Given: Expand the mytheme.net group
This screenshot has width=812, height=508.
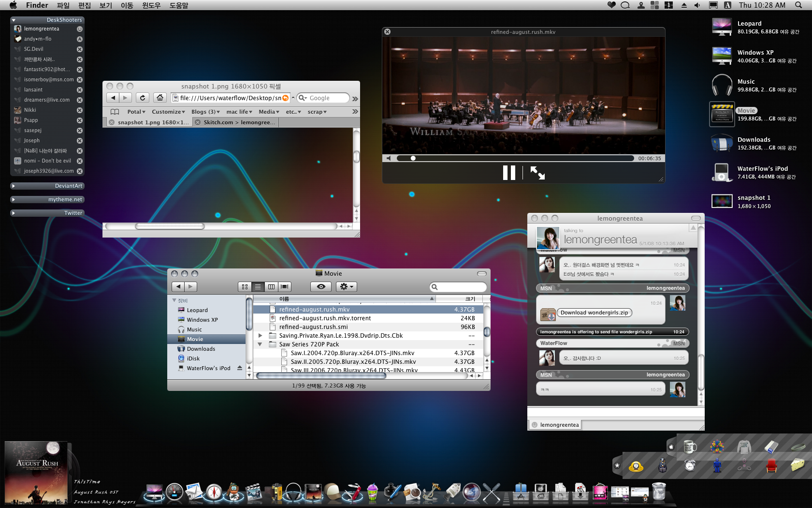Looking at the screenshot, I should pos(14,199).
